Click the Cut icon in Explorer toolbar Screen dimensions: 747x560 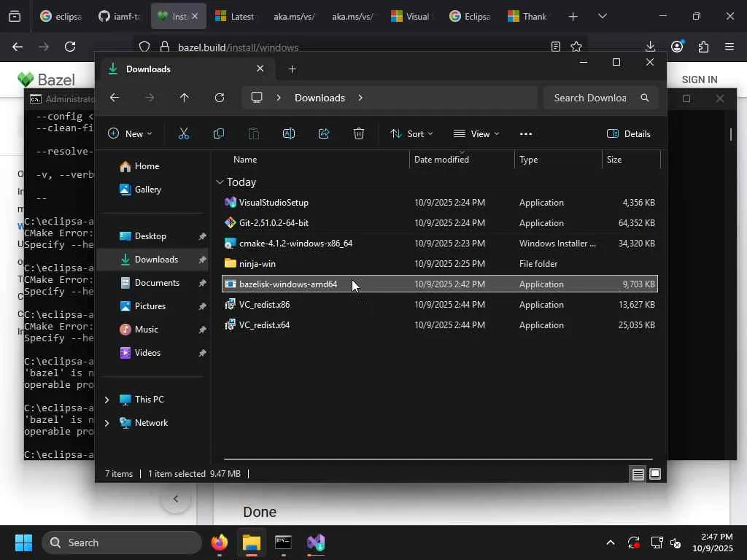coord(183,134)
